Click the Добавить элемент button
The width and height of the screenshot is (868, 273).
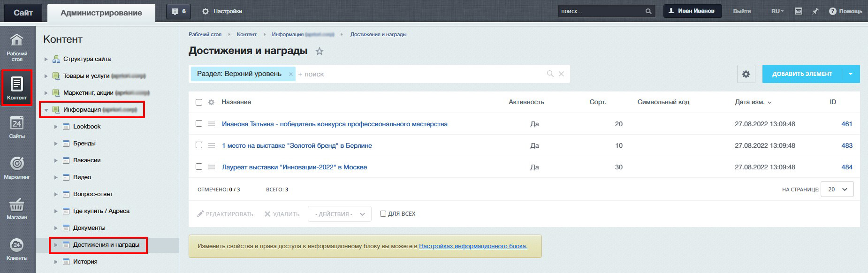pos(802,74)
